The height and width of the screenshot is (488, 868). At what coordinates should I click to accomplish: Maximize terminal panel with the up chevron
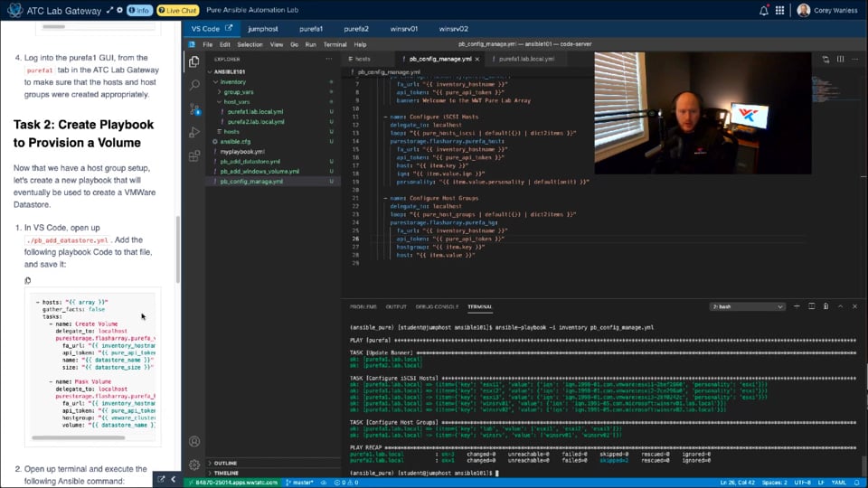coord(840,306)
